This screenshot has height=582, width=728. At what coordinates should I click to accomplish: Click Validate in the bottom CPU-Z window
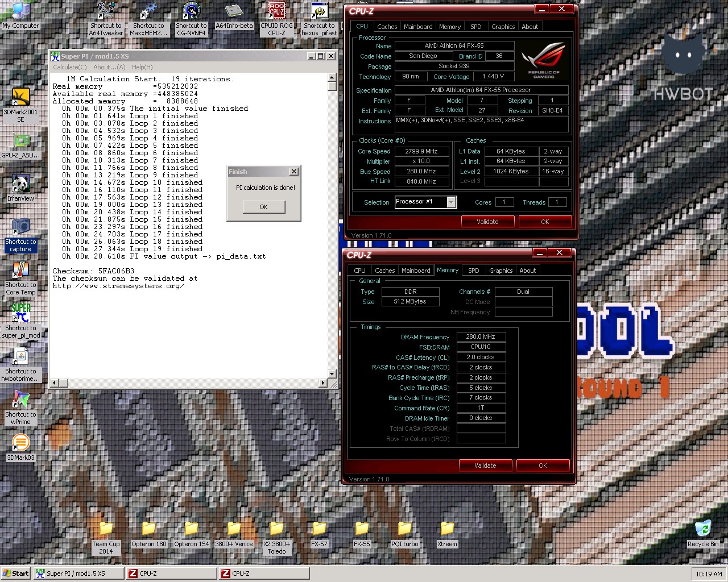[485, 465]
